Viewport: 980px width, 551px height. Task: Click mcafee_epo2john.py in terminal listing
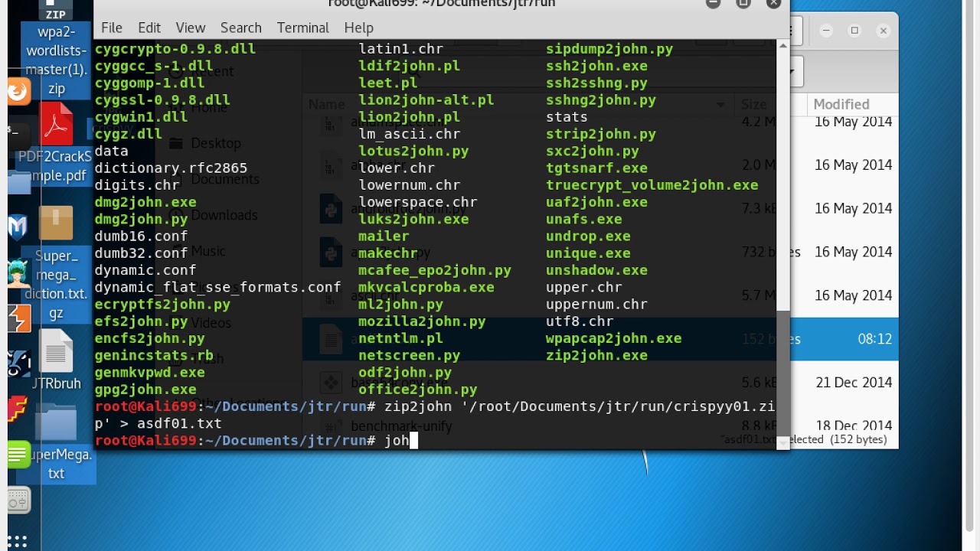click(435, 270)
